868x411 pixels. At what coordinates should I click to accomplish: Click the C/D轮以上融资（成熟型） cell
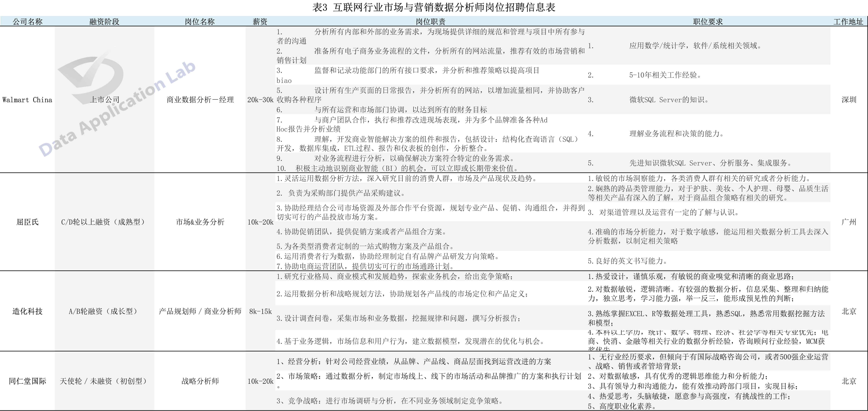[x=104, y=222]
